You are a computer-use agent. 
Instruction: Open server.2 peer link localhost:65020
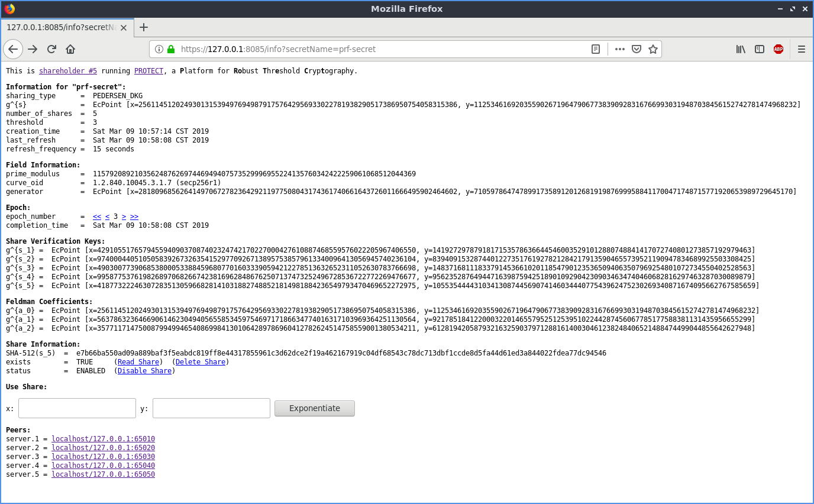[103, 448]
